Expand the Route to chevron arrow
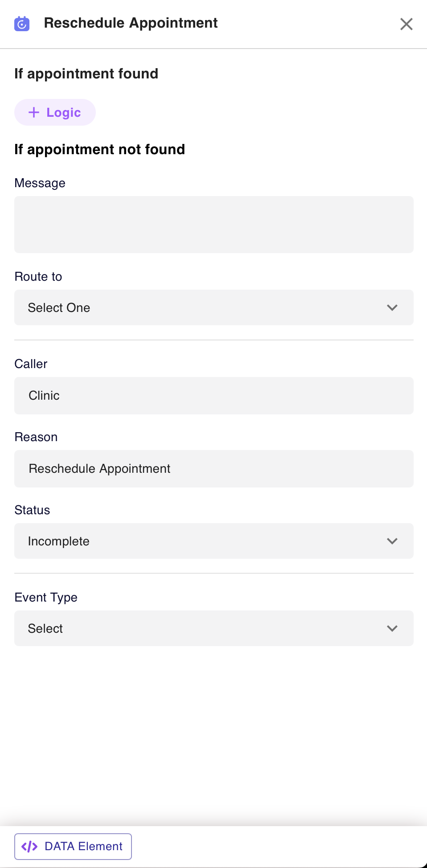This screenshot has height=868, width=427. [392, 307]
